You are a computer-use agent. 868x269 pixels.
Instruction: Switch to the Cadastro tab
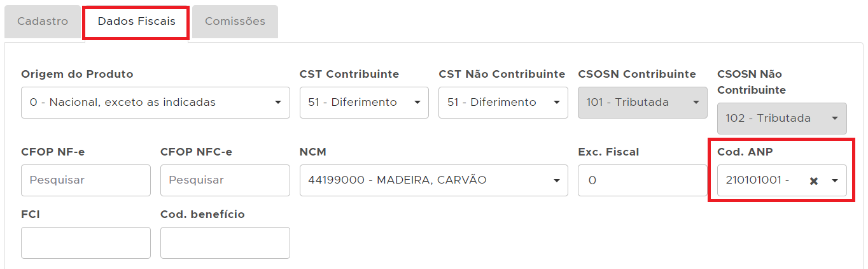click(43, 22)
